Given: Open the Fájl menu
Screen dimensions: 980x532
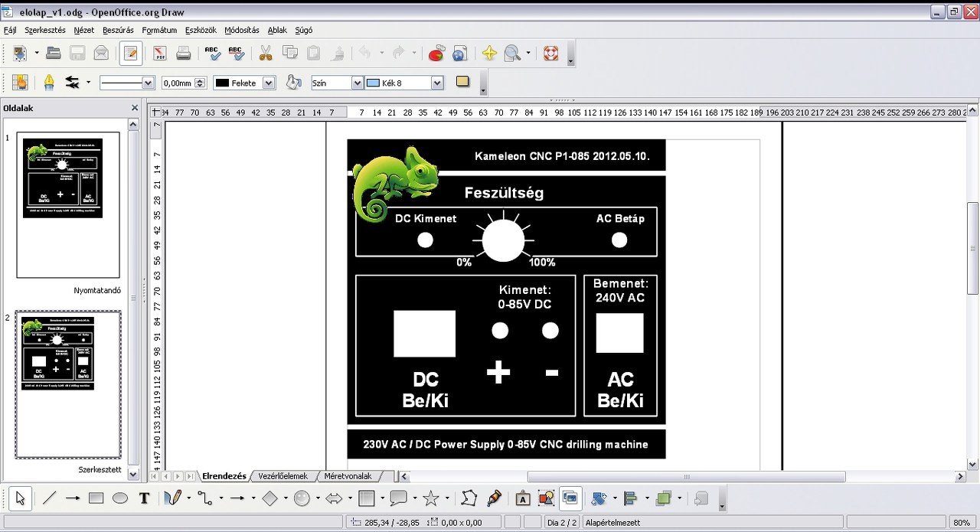Looking at the screenshot, I should click(10, 31).
